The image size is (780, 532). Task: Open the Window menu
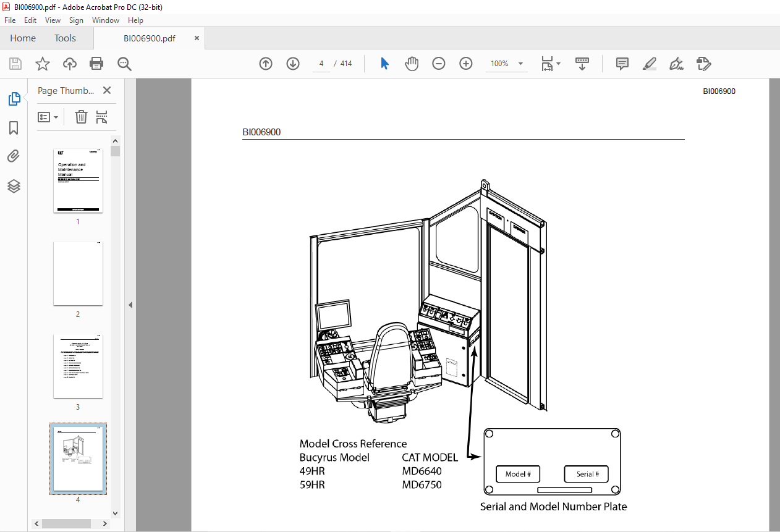[x=106, y=20]
